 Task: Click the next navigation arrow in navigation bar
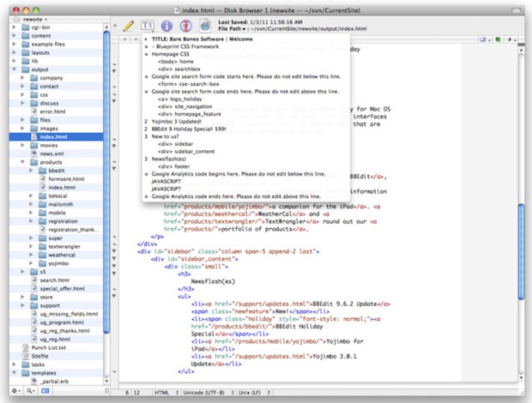click(136, 39)
